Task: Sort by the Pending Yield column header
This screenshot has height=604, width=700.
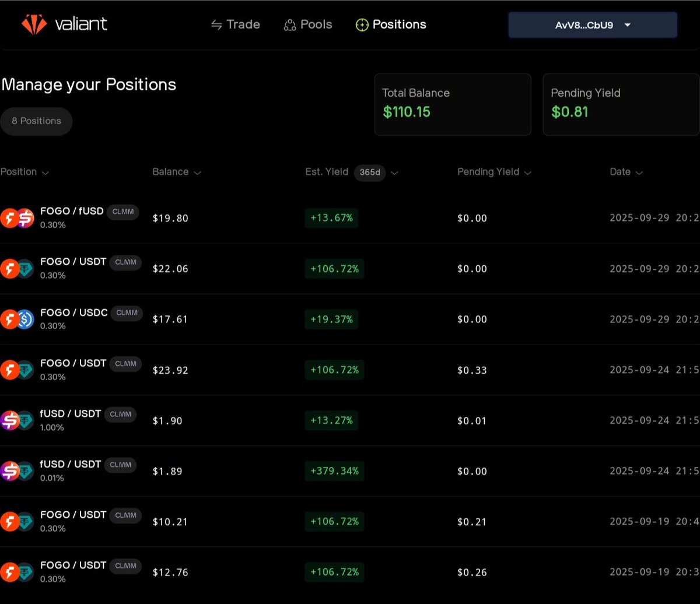Action: (x=494, y=172)
